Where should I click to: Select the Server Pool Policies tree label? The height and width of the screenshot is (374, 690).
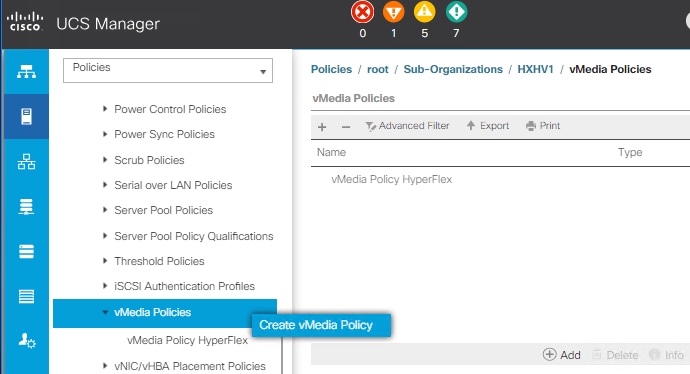163,210
